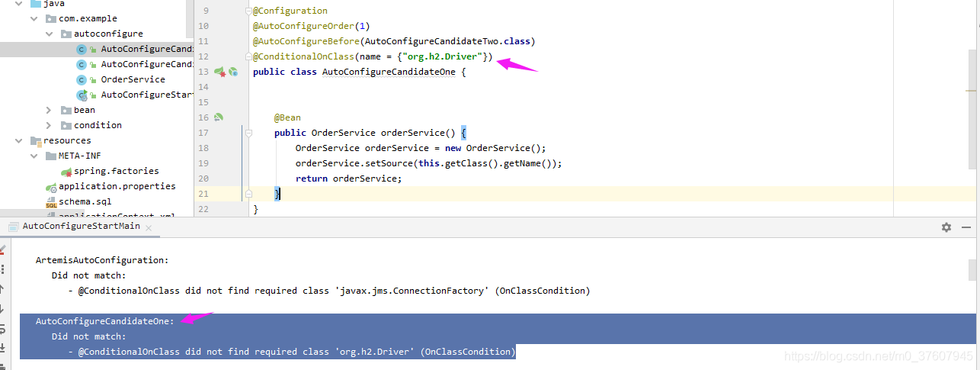Click the Spring leaf icon of spring.factories

[66, 172]
